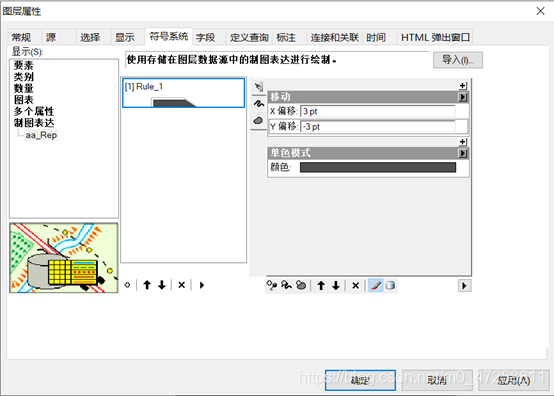Select 制图表达 in the display list
The height and width of the screenshot is (396, 554).
click(34, 123)
